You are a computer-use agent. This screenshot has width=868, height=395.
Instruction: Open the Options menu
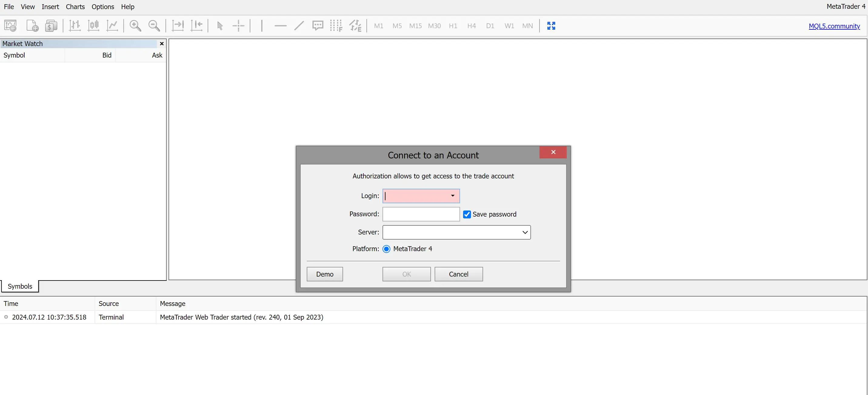103,7
